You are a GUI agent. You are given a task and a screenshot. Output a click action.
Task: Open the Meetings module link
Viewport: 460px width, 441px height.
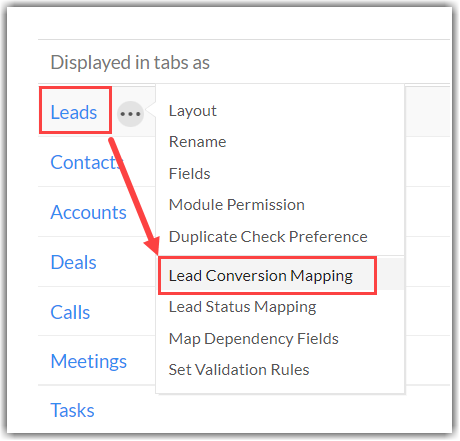pyautogui.click(x=89, y=361)
